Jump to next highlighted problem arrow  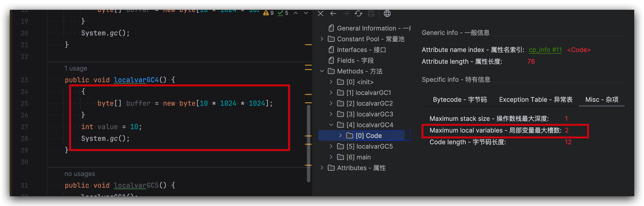(306, 13)
